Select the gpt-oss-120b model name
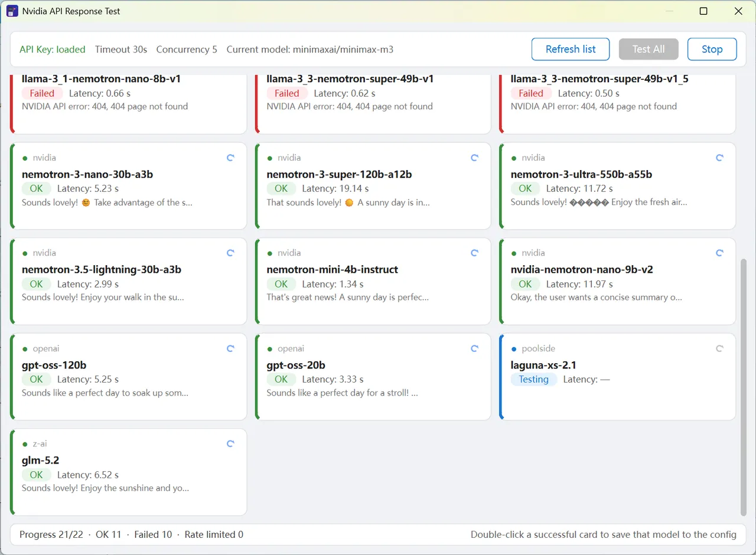Screen dimensions: 756x555 click(x=54, y=365)
